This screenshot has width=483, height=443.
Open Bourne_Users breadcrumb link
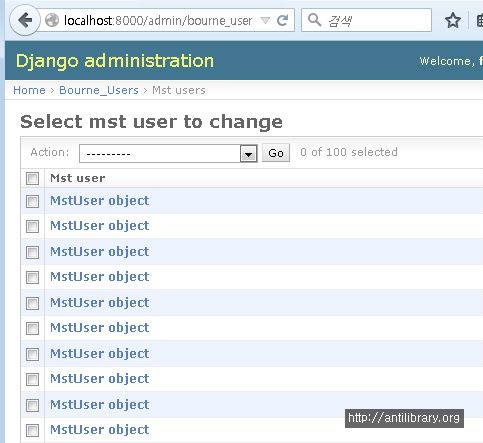pyautogui.click(x=99, y=90)
